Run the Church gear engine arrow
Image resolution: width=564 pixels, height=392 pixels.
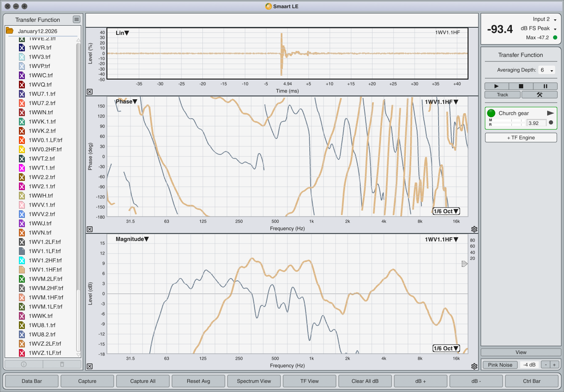click(550, 113)
